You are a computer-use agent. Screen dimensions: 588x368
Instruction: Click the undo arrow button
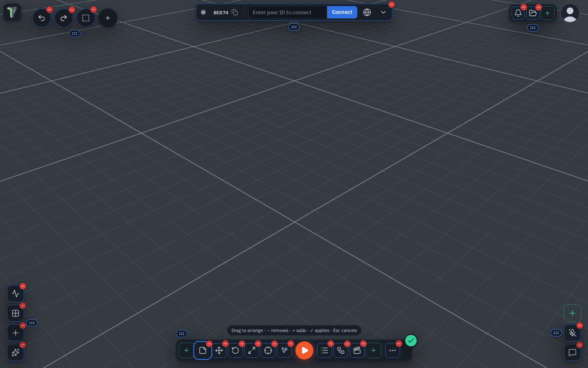click(42, 18)
